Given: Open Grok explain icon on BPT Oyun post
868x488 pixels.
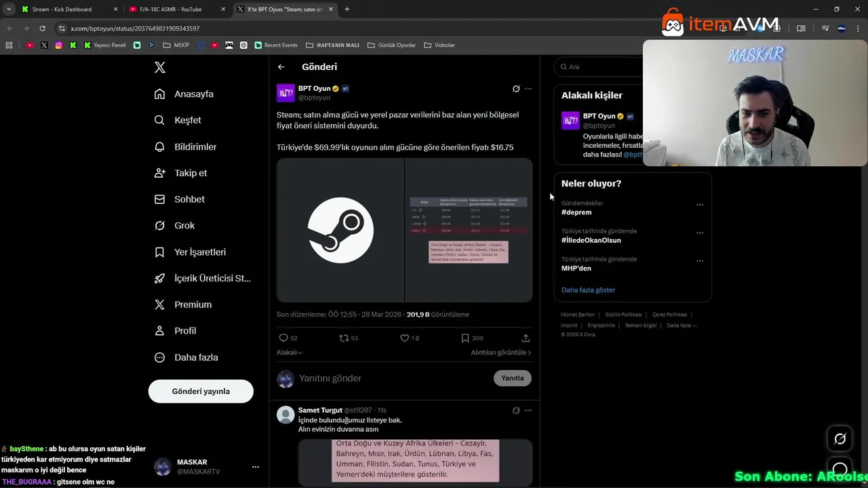Looking at the screenshot, I should coord(516,89).
